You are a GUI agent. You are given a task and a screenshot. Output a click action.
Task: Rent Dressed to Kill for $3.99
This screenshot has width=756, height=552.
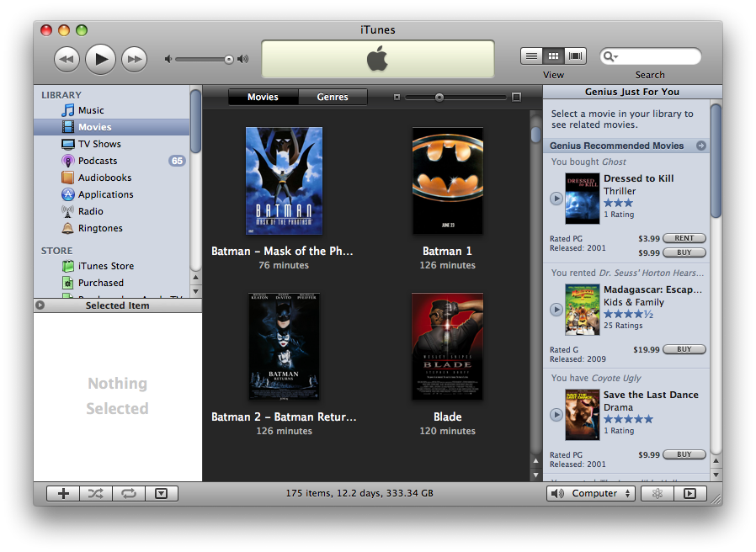(684, 238)
